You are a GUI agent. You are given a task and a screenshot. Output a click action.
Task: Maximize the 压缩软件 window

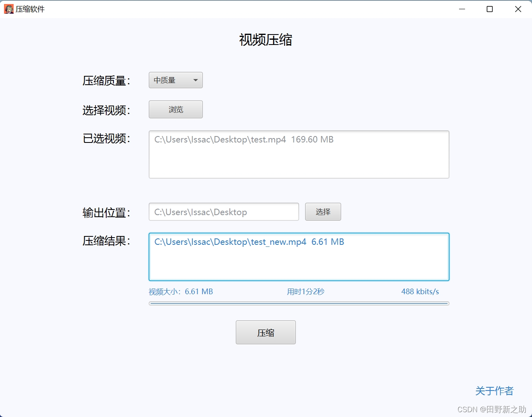[490, 9]
